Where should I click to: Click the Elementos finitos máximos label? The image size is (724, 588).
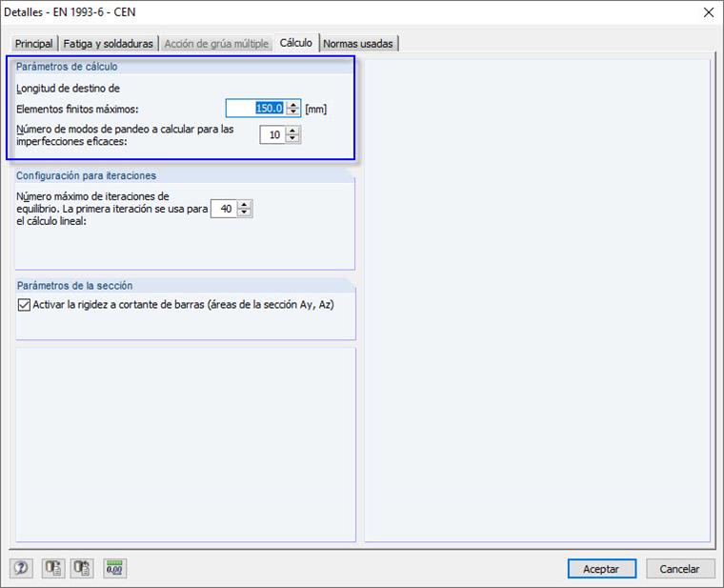tap(77, 110)
